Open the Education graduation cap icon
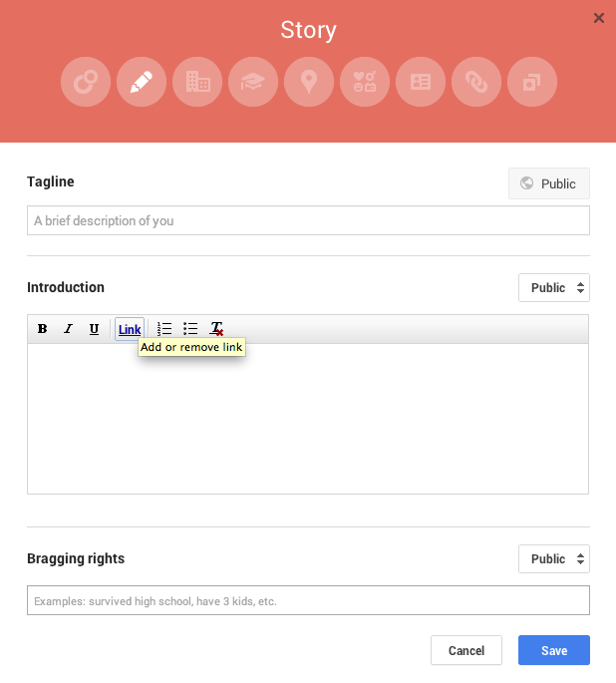This screenshot has height=683, width=616. tap(253, 82)
